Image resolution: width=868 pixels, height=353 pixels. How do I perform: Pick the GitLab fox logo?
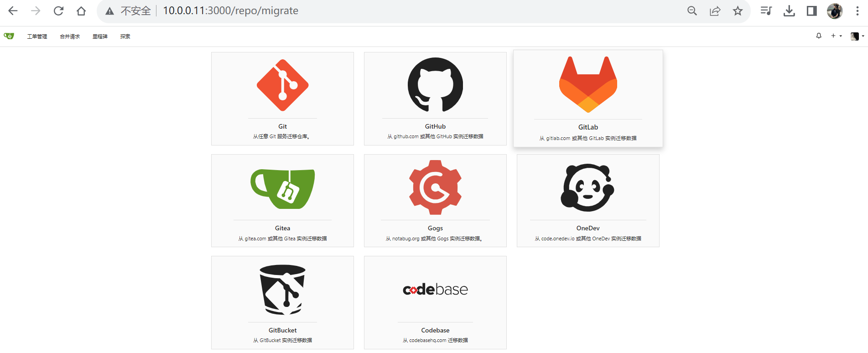(x=588, y=84)
